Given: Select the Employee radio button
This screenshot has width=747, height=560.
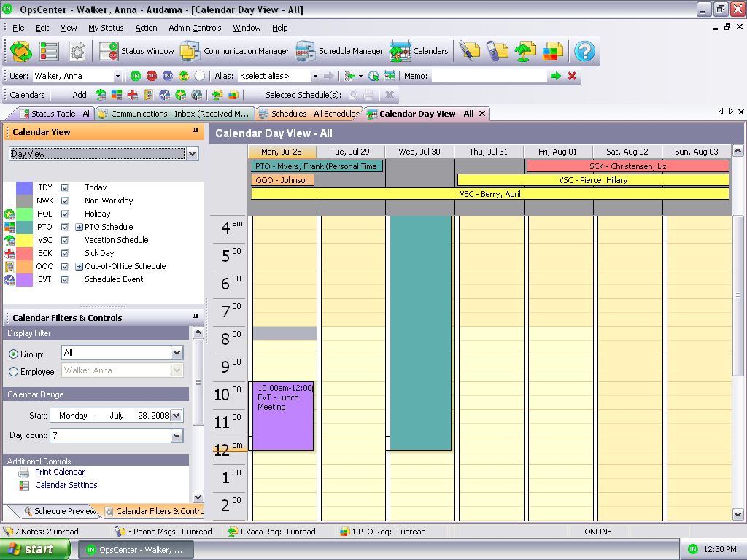Looking at the screenshot, I should 13,372.
